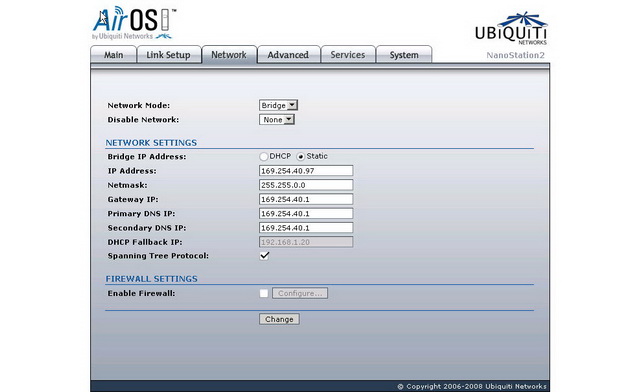This screenshot has height=392, width=640.
Task: Click the Primary DNS IP field
Action: point(306,214)
